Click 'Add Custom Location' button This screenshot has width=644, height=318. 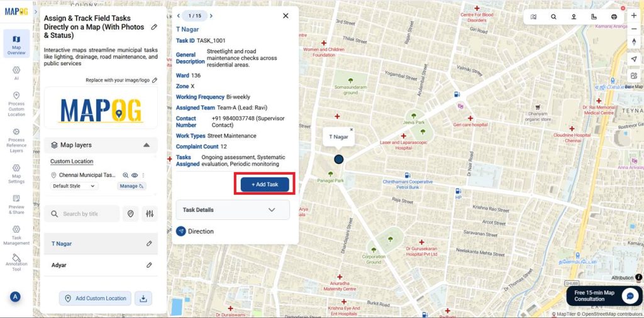[96, 299]
